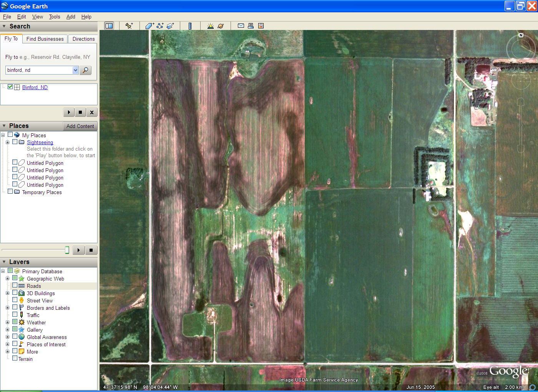Enable the Traffic layer checkbox
This screenshot has width=538, height=392.
pyautogui.click(x=15, y=314)
